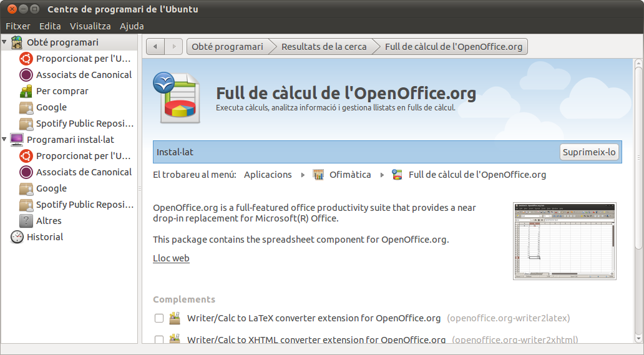Click the Programari instal·lat computer icon

pos(17,140)
